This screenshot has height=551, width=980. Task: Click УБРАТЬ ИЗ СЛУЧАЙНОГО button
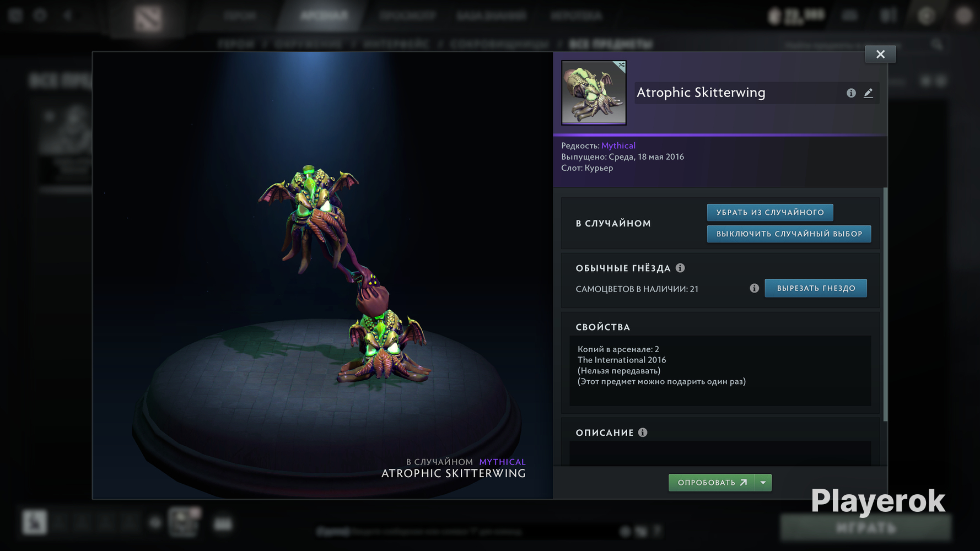770,212
